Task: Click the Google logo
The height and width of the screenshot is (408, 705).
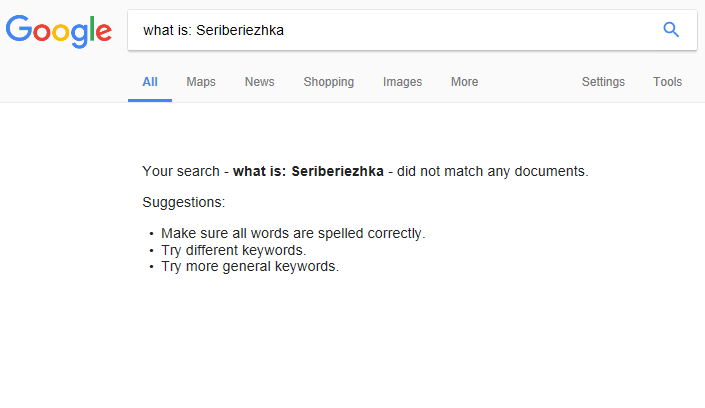Action: coord(58,31)
